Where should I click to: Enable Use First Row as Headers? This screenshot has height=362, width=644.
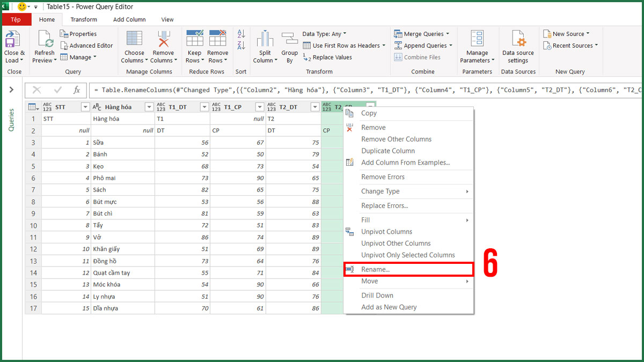[344, 45]
